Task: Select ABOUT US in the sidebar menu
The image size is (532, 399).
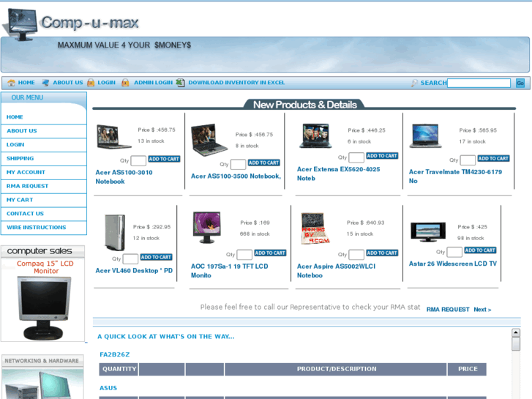Action: (22, 131)
